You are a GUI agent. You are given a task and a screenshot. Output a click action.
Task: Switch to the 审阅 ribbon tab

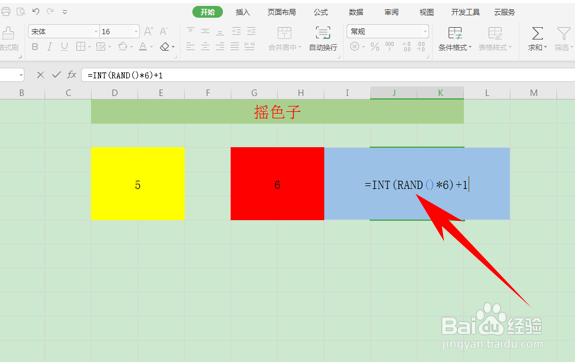pyautogui.click(x=391, y=12)
